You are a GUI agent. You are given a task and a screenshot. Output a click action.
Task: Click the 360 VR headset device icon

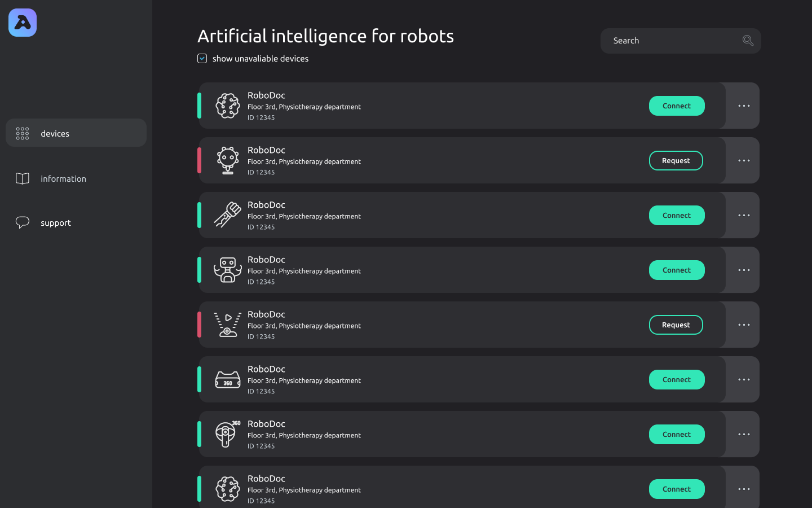pyautogui.click(x=228, y=380)
